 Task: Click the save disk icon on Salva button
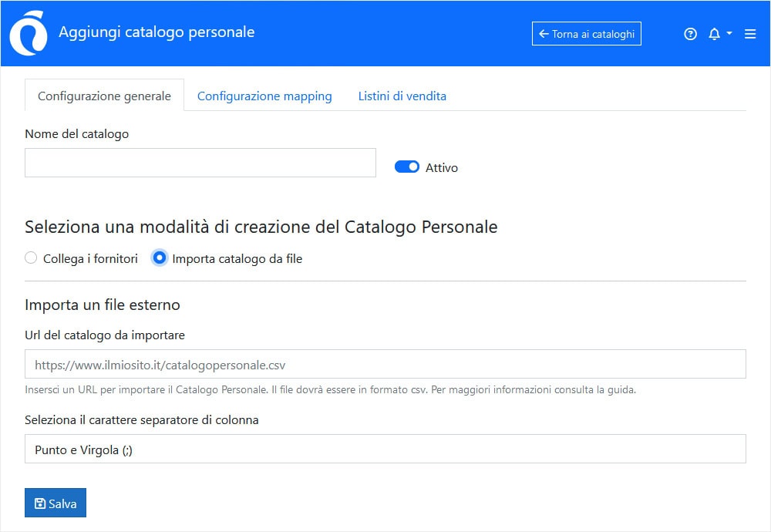pos(39,503)
